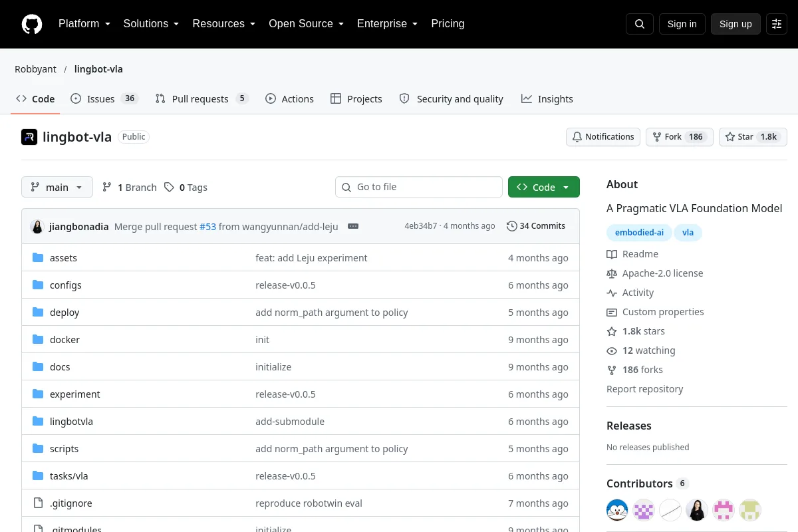Image resolution: width=798 pixels, height=532 pixels.
Task: Click the eye icon beside 12 watching
Action: (x=612, y=350)
